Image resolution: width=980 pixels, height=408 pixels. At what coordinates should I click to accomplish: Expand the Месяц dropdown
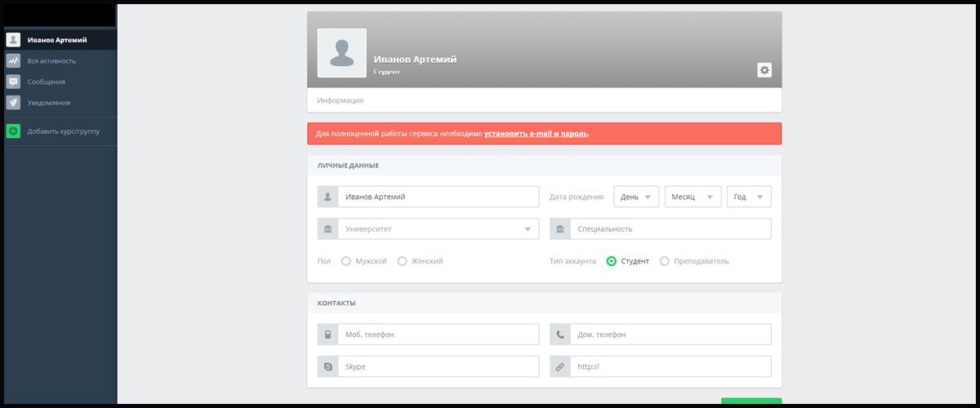pos(693,197)
